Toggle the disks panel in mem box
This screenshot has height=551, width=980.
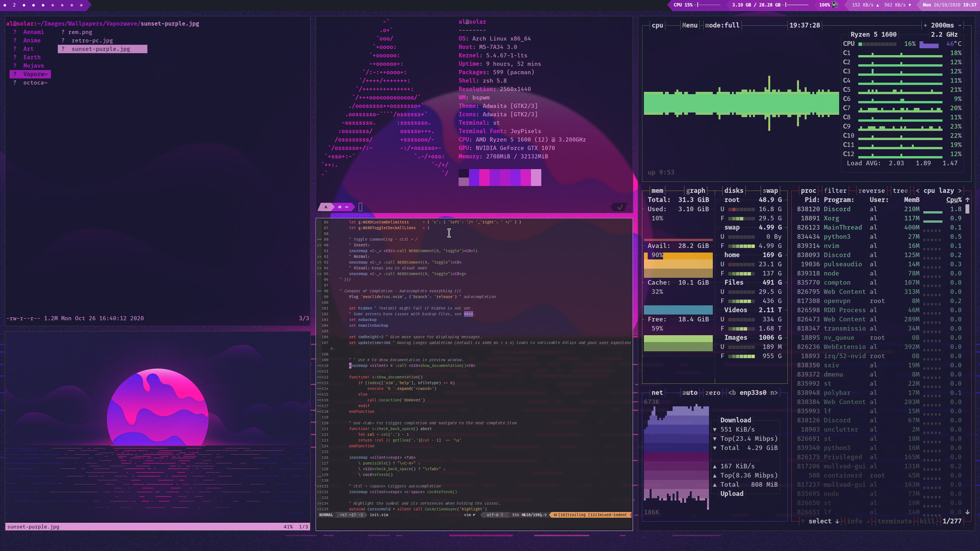734,191
